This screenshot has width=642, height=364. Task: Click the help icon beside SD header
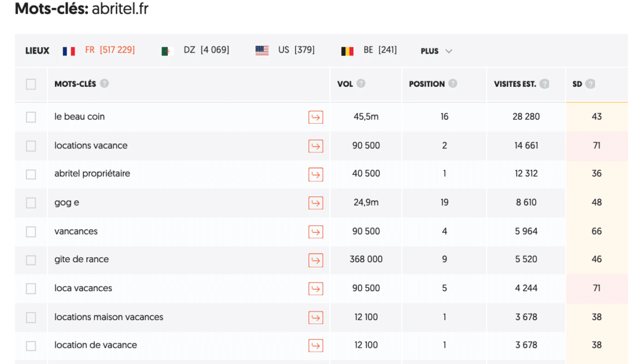tap(590, 84)
